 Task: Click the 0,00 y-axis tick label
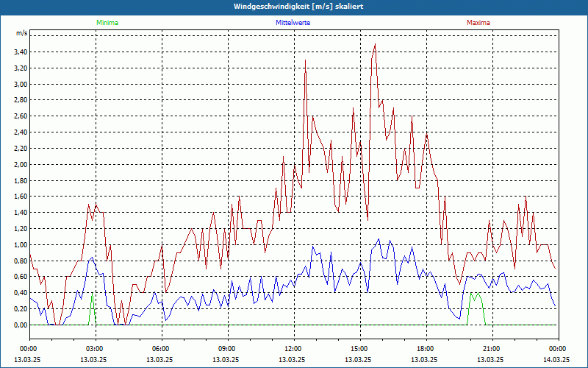[21, 325]
